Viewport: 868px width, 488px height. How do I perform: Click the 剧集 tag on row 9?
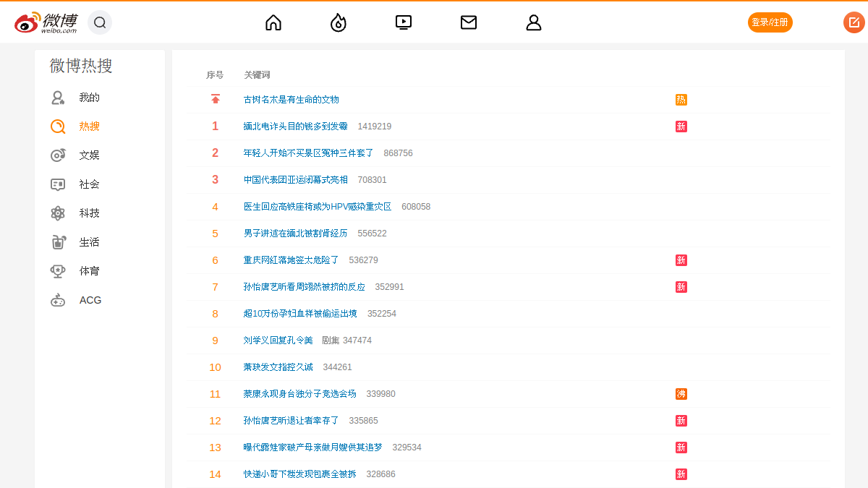331,341
